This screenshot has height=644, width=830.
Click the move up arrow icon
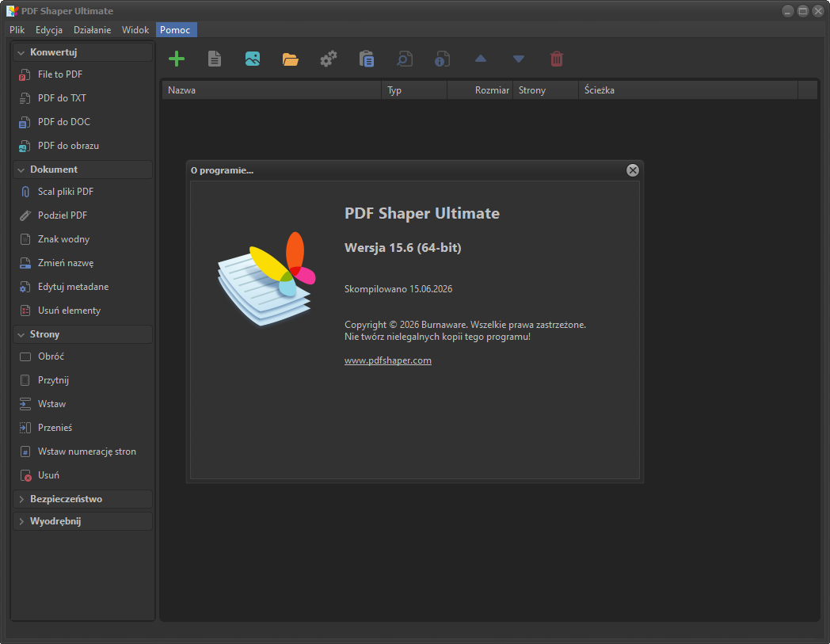[481, 59]
